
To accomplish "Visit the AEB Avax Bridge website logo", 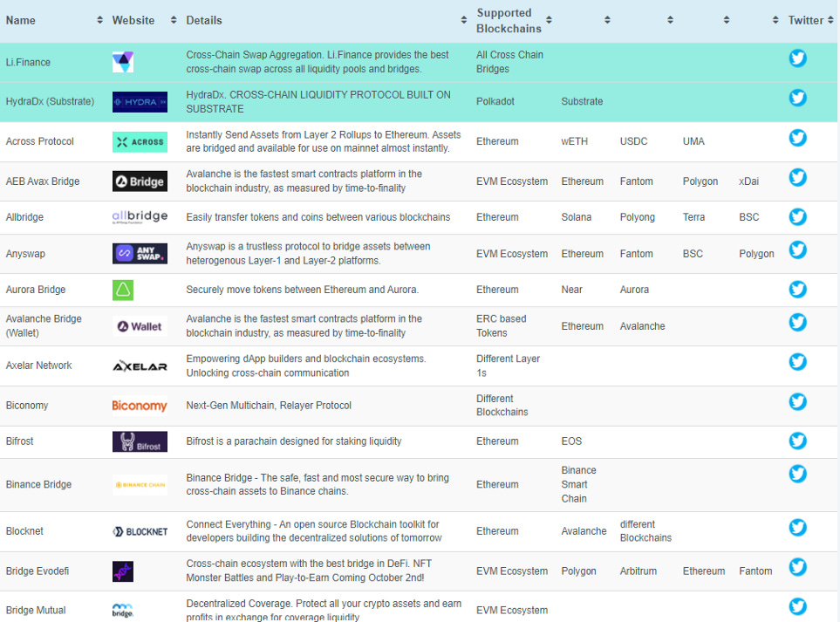I will pos(140,181).
